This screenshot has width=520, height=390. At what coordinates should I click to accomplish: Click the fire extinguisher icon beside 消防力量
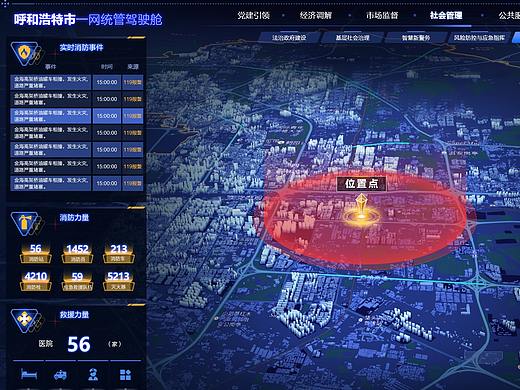coord(25,223)
